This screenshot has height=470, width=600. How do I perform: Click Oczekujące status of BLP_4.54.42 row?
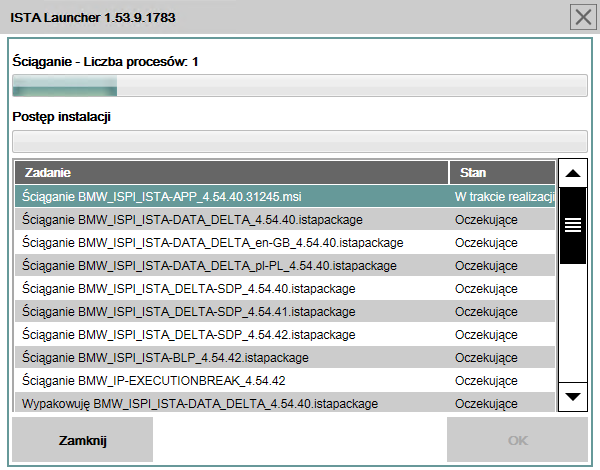point(486,357)
